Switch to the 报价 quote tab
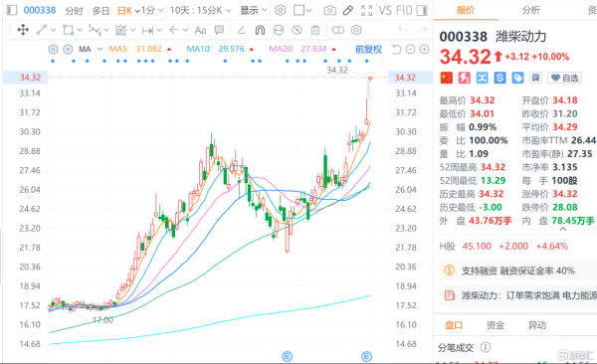 click(x=466, y=10)
